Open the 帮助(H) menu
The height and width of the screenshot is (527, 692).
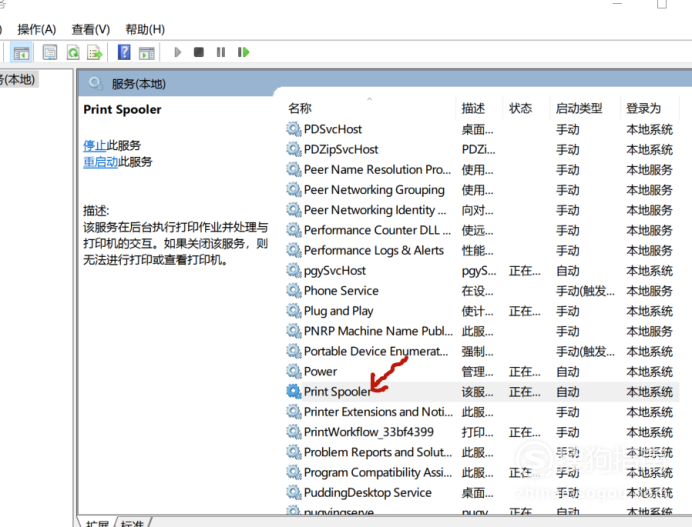(145, 30)
